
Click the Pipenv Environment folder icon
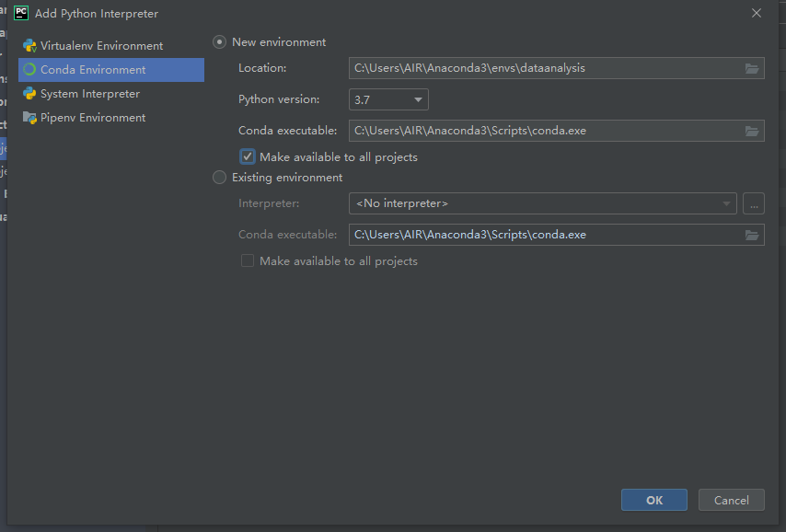click(29, 118)
